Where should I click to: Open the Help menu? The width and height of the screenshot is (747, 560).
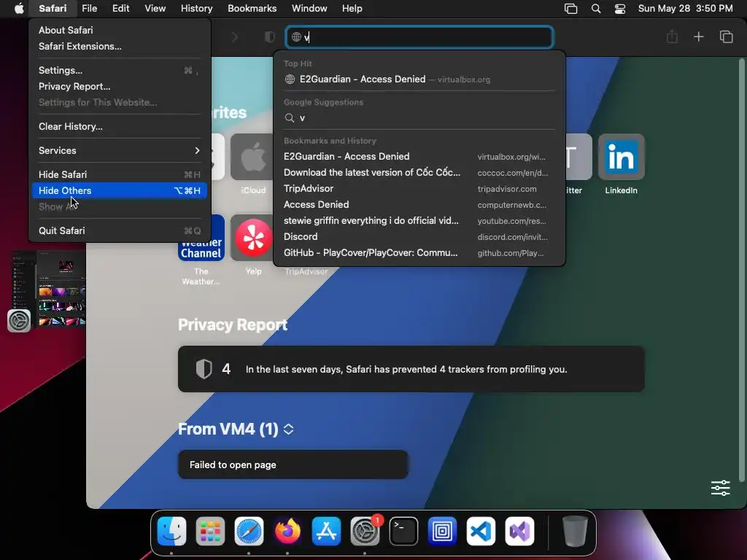(x=352, y=9)
